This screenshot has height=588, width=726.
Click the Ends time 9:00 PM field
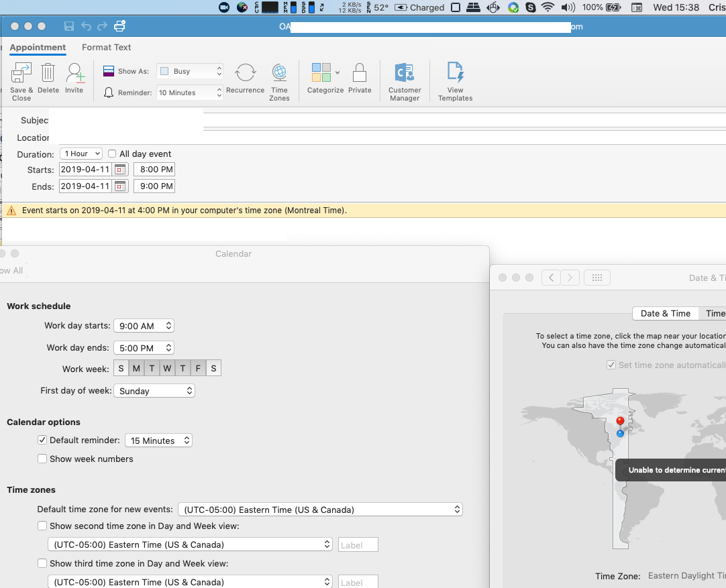[x=154, y=186]
